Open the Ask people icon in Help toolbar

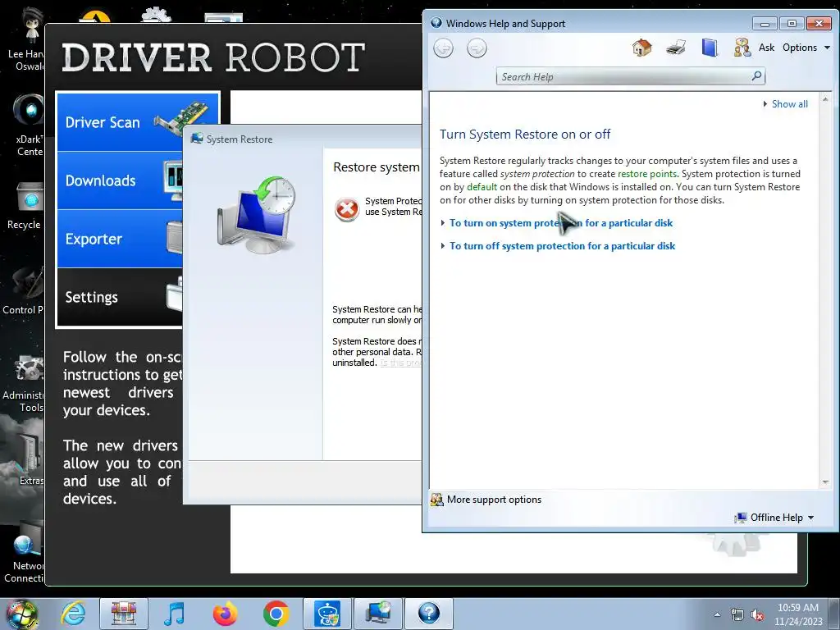(x=742, y=48)
